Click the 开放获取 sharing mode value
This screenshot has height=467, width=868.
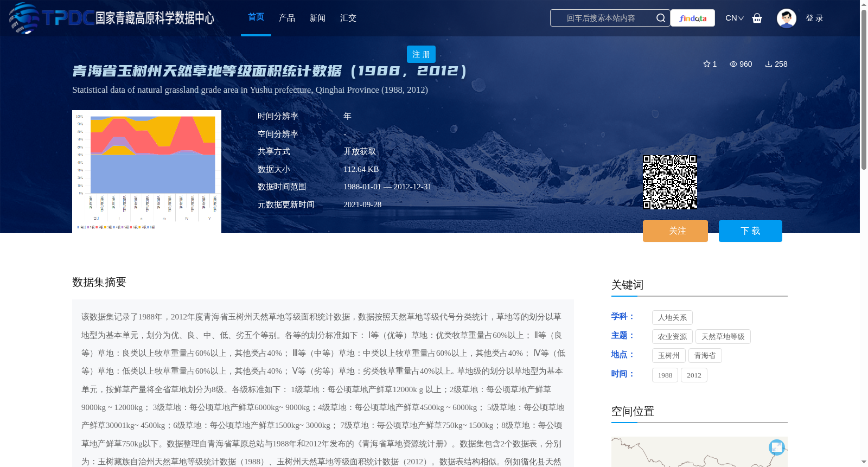pos(360,151)
